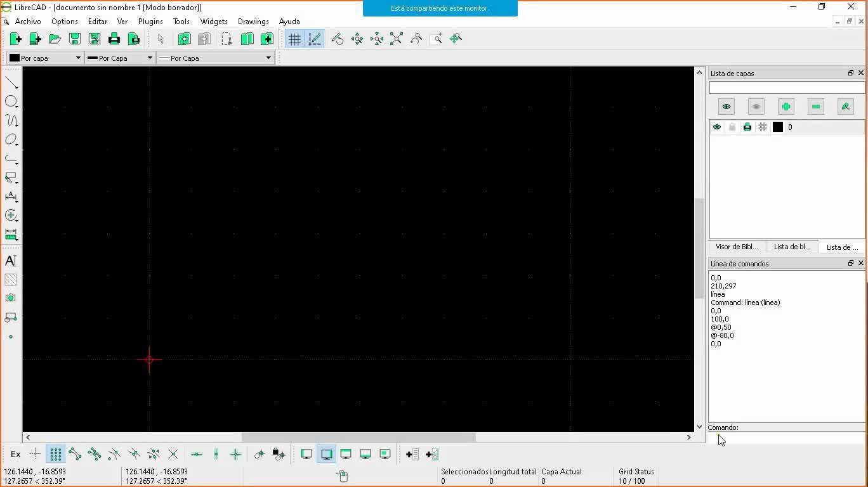The image size is (868, 487).
Task: Switch to the Visor de Bibl... tab
Action: point(737,247)
